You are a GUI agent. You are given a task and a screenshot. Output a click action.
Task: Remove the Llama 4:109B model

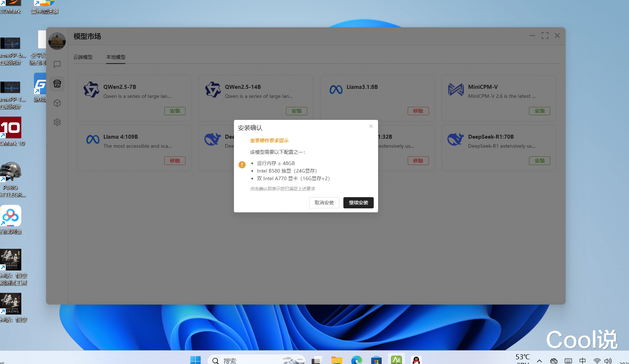[175, 161]
